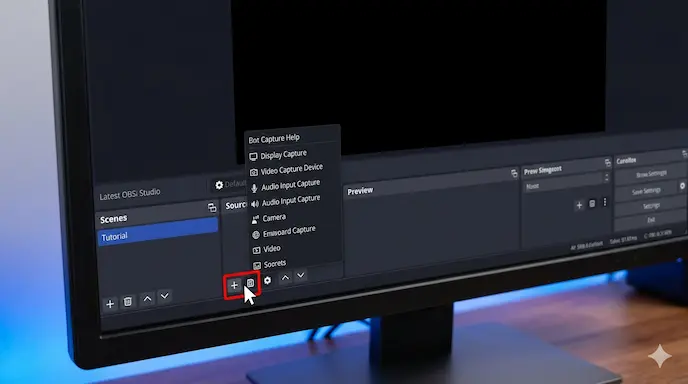The width and height of the screenshot is (688, 384).
Task: Click the Sources plus (add source) button
Action: pos(234,286)
